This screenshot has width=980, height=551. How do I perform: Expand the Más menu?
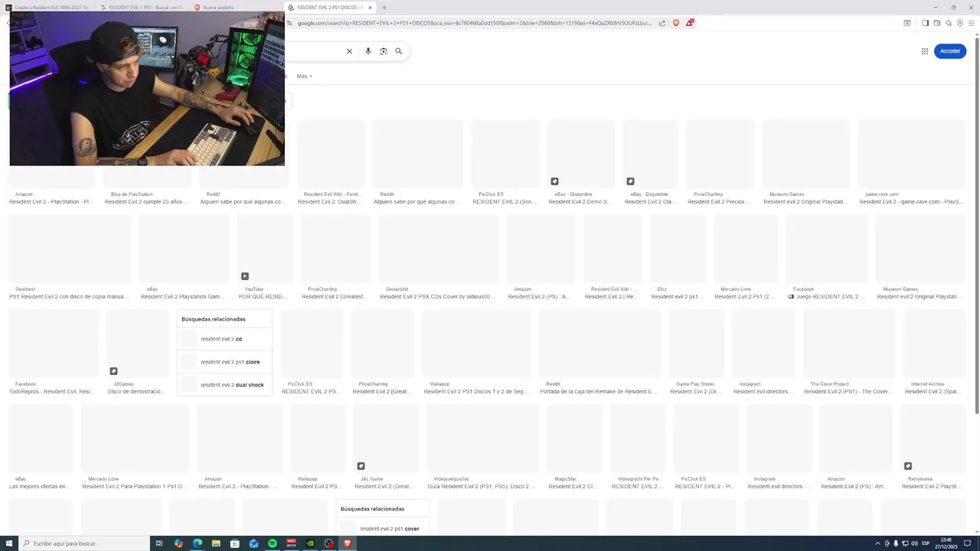(x=304, y=77)
